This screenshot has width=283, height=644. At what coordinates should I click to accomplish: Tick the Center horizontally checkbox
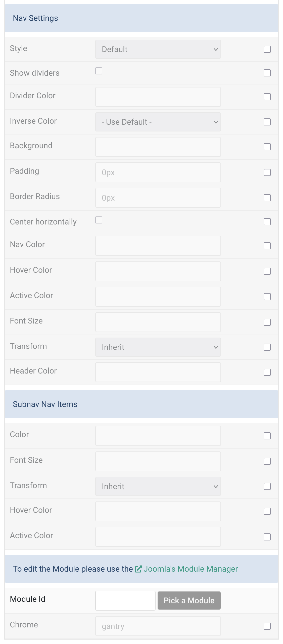pos(99,220)
